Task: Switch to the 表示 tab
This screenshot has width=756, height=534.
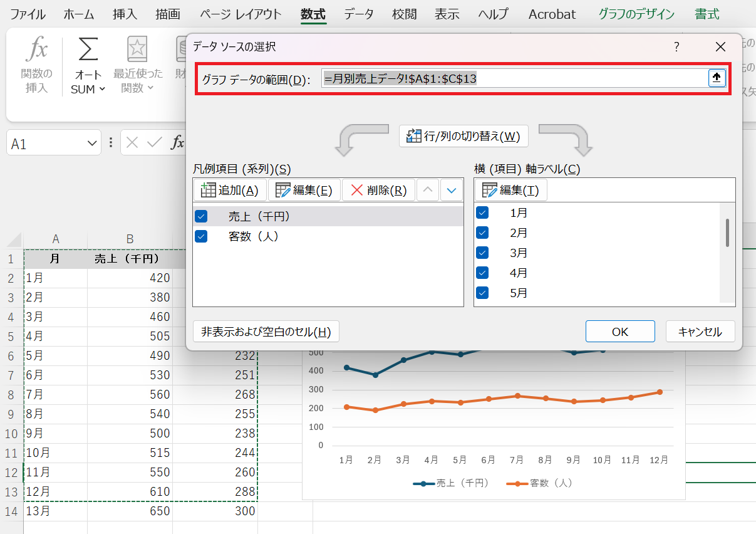Action: tap(447, 14)
